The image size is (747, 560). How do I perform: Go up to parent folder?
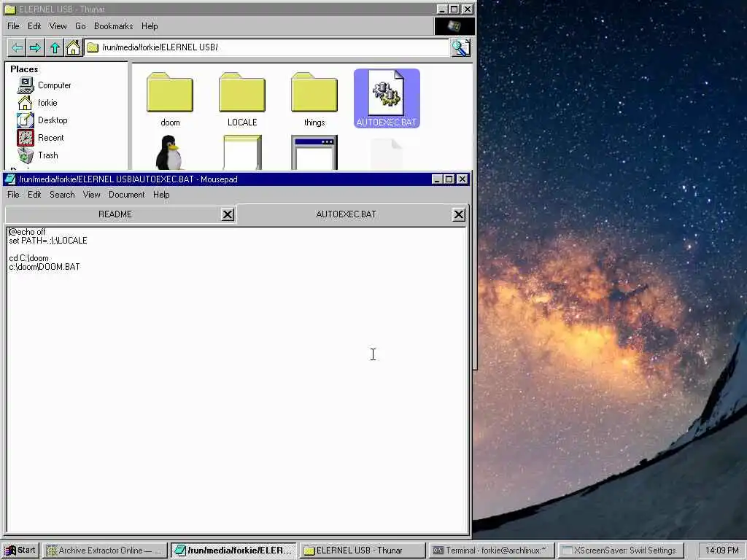55,47
